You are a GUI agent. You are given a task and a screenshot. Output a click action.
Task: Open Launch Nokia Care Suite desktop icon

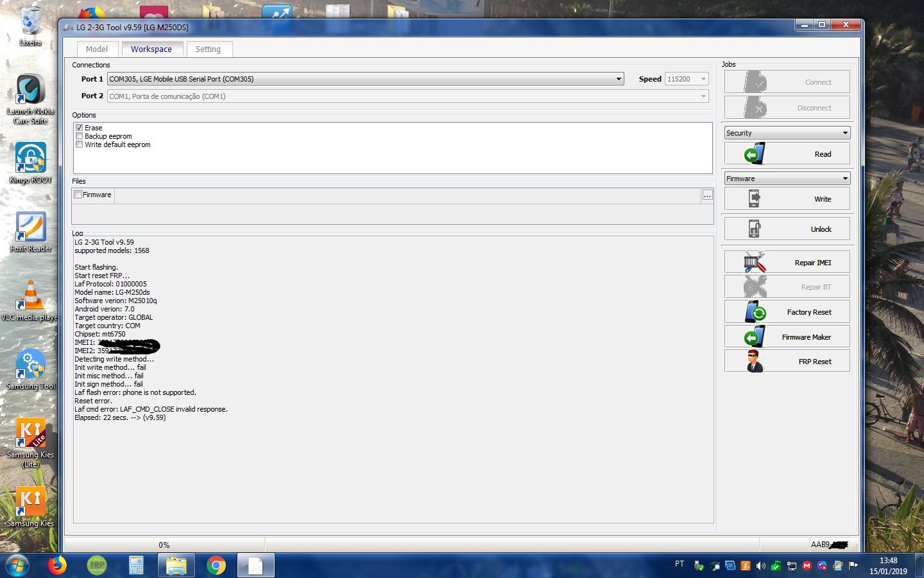(x=30, y=98)
